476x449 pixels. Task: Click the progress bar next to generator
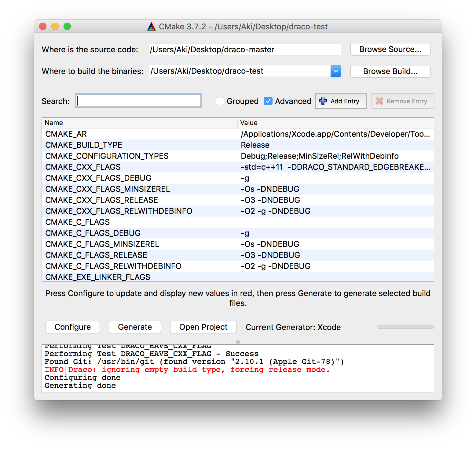point(405,327)
